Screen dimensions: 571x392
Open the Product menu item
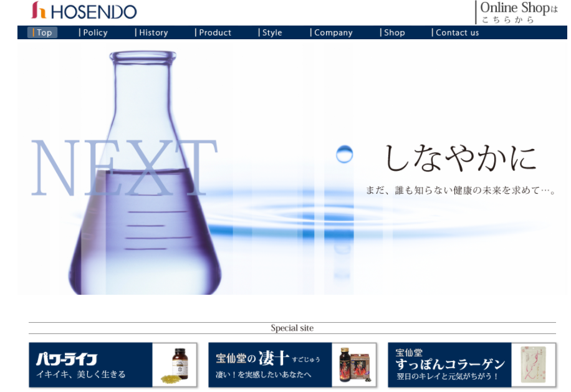[213, 32]
